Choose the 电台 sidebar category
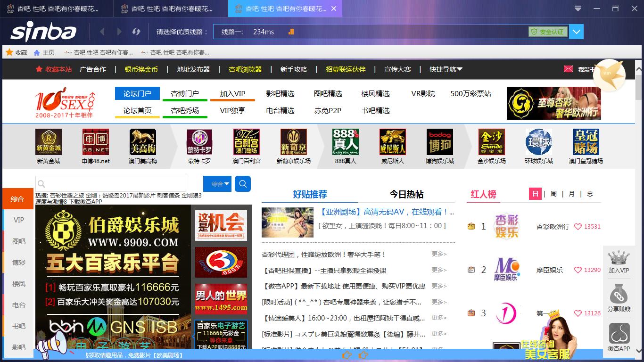644x362 pixels. pyautogui.click(x=19, y=305)
